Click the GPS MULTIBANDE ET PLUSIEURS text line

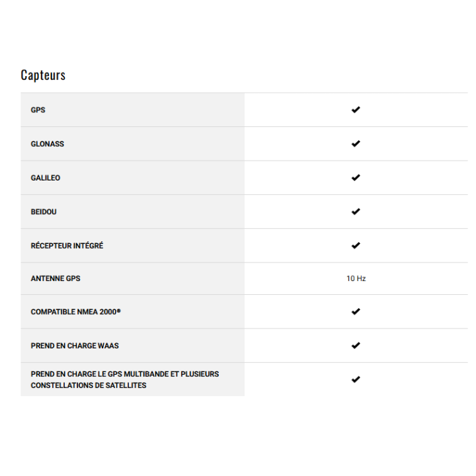pos(125,374)
